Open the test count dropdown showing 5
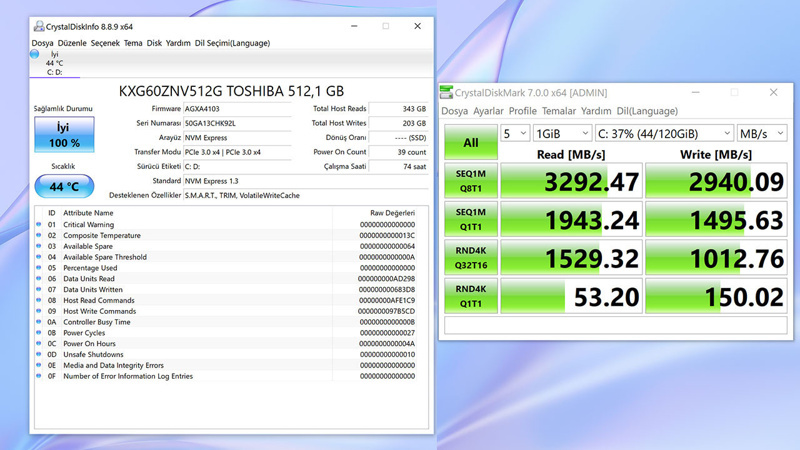 point(515,134)
